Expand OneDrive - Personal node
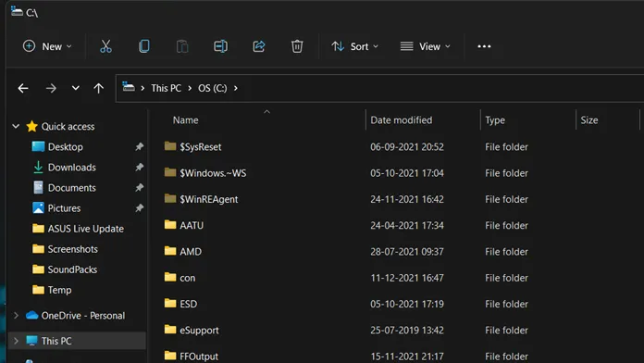Screen dimensions: 644x363 [x=16, y=316]
